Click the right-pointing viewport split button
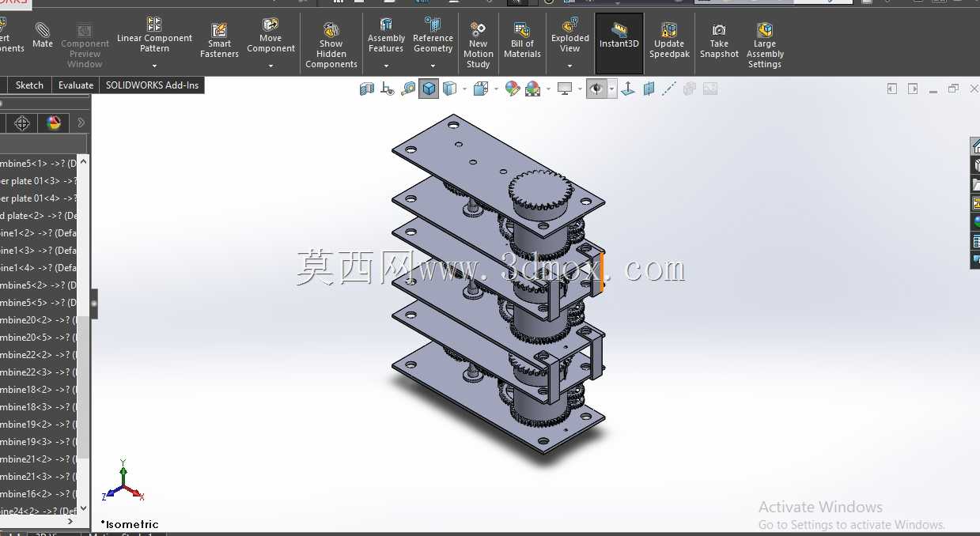The image size is (980, 536). pyautogui.click(x=913, y=89)
